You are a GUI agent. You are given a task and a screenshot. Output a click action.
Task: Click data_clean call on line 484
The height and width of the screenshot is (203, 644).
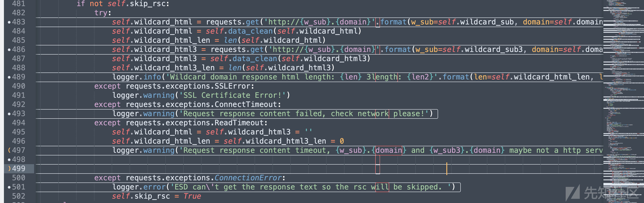point(250,31)
